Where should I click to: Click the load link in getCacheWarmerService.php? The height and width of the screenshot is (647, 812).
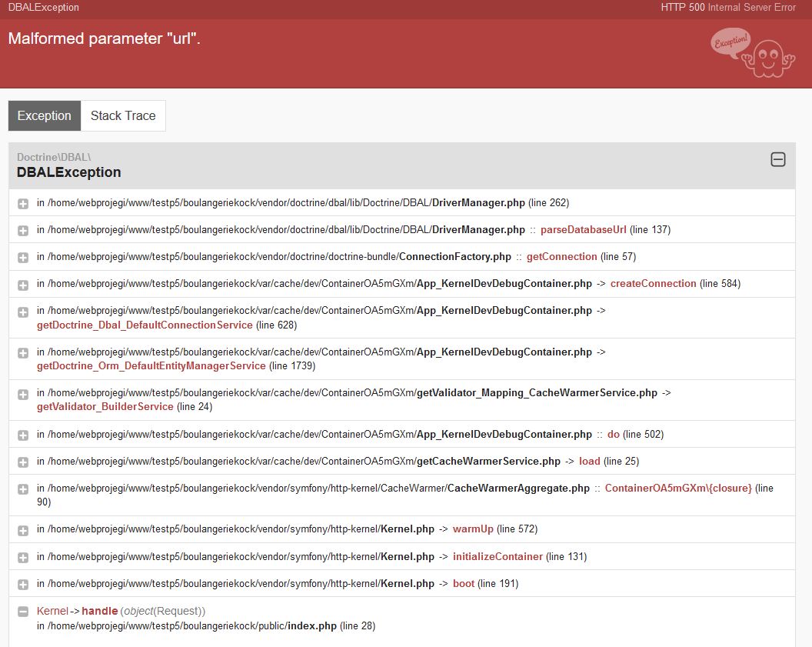(589, 461)
